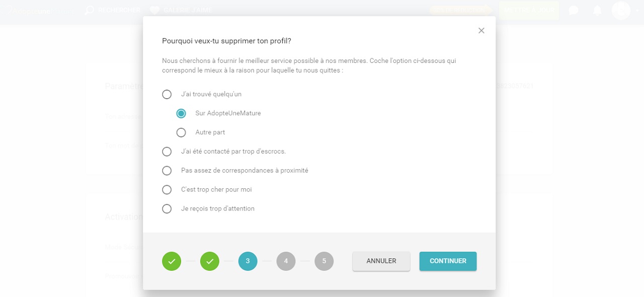Click the first completed step checkmark
Viewport: 644px width, 297px height.
coord(172,261)
